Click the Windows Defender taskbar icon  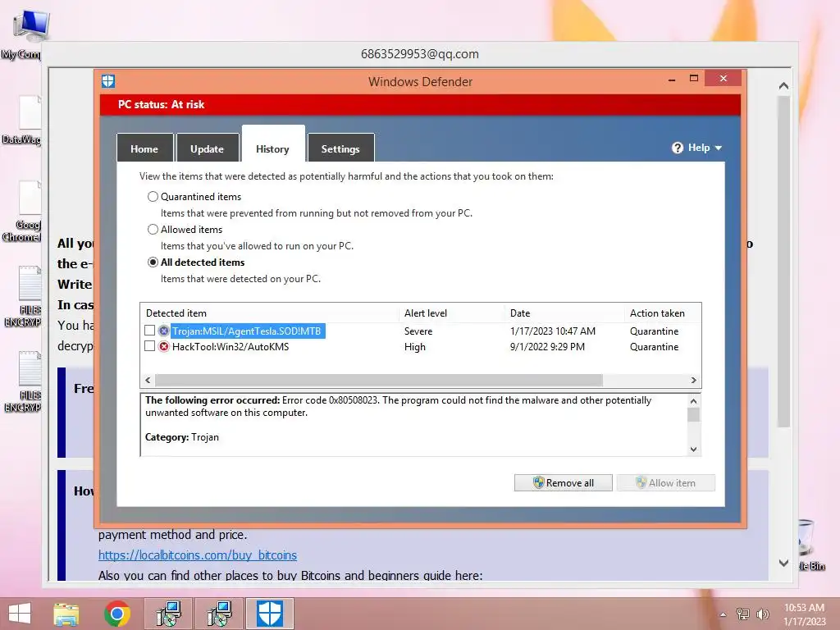pos(269,614)
